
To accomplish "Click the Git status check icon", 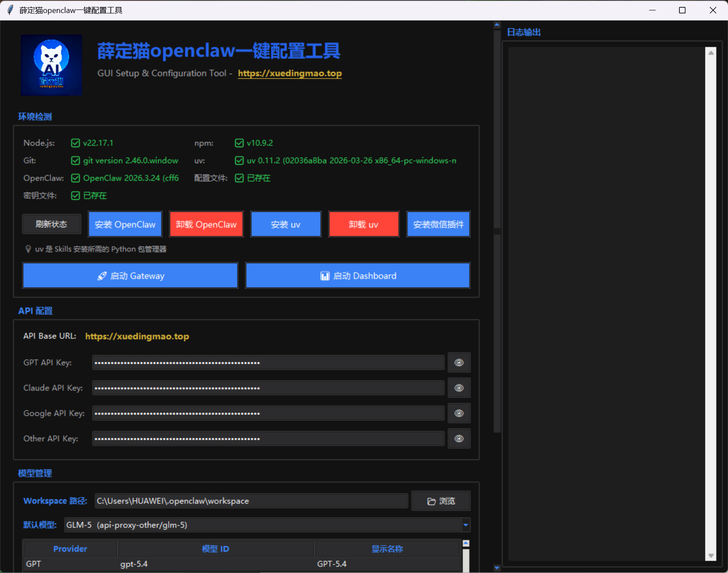I will click(75, 161).
